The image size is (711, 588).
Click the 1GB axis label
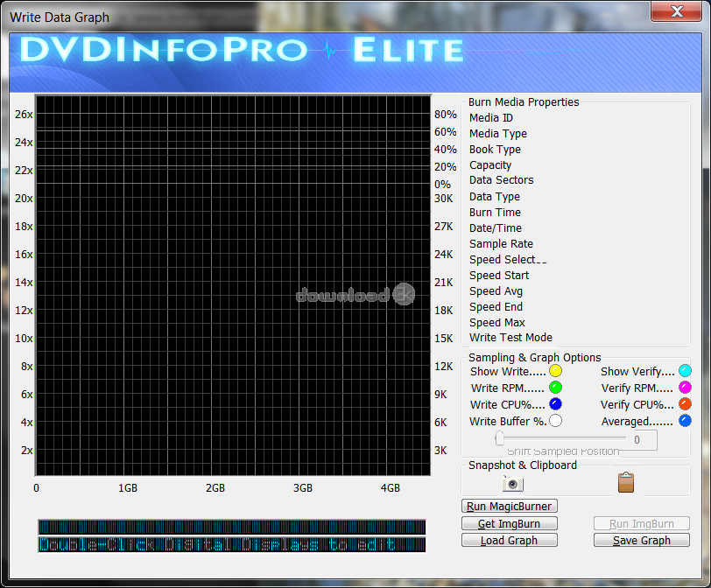click(128, 488)
